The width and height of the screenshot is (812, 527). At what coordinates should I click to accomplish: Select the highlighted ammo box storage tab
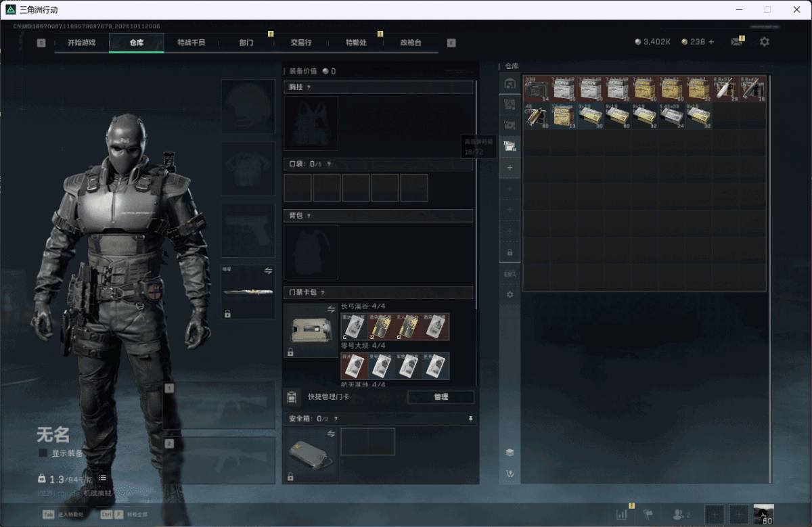point(510,145)
